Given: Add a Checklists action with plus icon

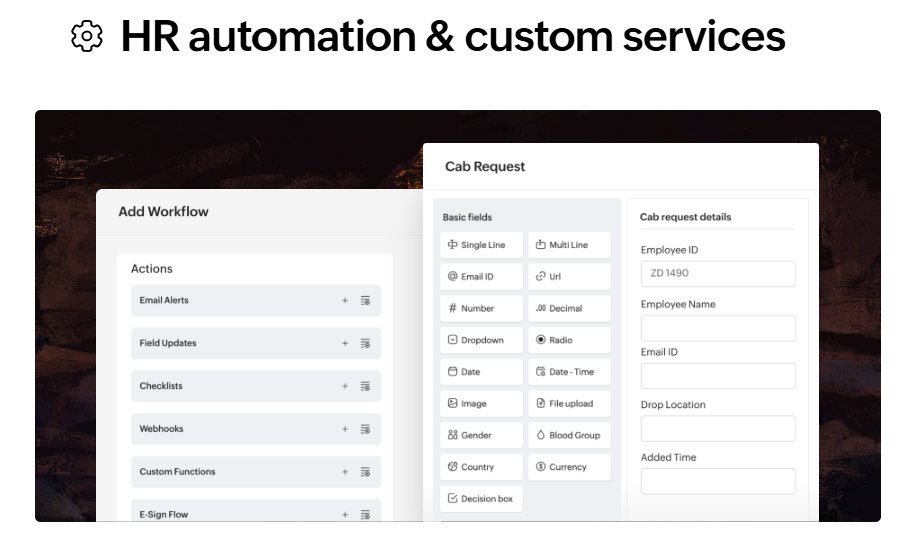Looking at the screenshot, I should click(345, 386).
